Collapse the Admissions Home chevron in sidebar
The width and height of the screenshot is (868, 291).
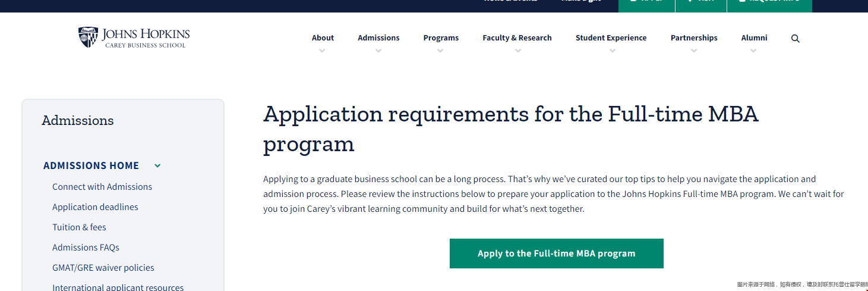[157, 166]
